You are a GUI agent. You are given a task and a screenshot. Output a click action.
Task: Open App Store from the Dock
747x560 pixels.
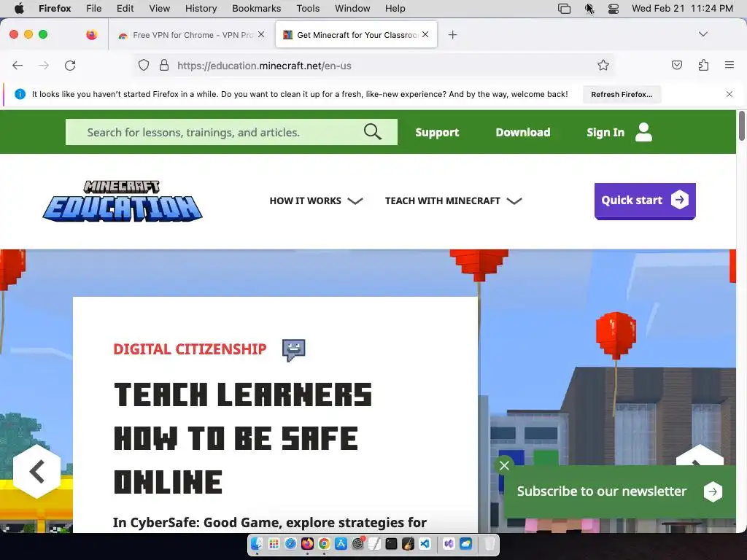click(341, 543)
